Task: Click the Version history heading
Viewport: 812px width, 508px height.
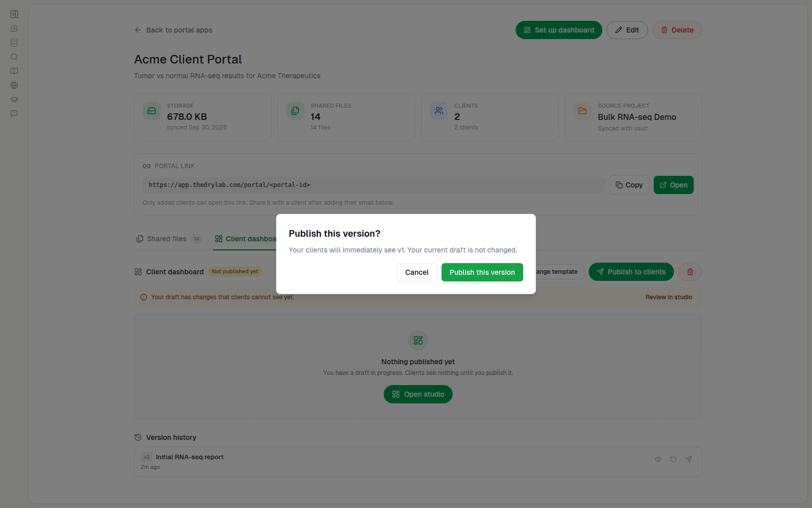Action: [x=171, y=437]
